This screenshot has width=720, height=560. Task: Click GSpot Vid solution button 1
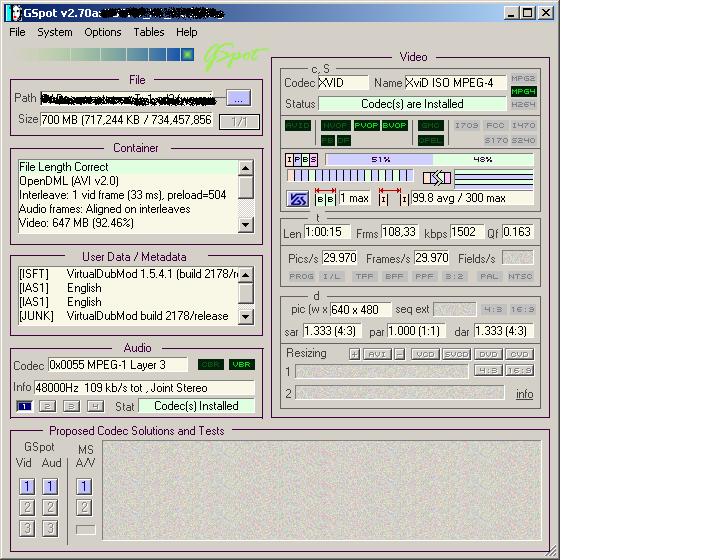click(x=27, y=487)
